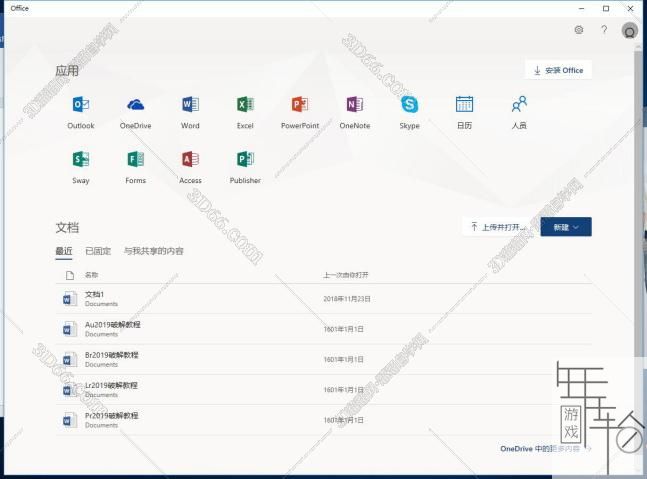Click the 2018年11月23日 date of 文档1
Viewport: 647px width, 479px height.
point(347,299)
